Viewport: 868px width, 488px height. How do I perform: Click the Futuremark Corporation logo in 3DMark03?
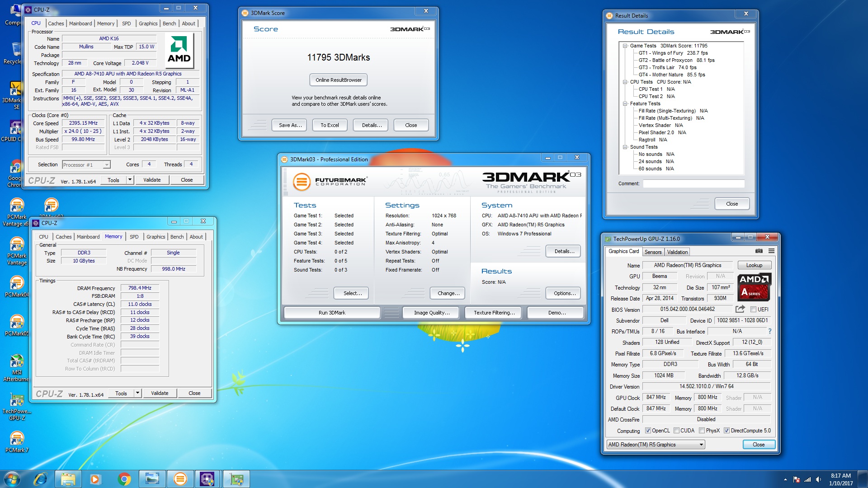(330, 182)
